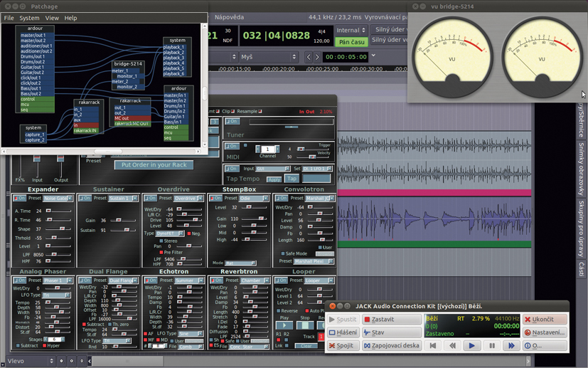588x368 pixels.
Task: Click Put Order in your Rack button
Action: [x=154, y=165]
